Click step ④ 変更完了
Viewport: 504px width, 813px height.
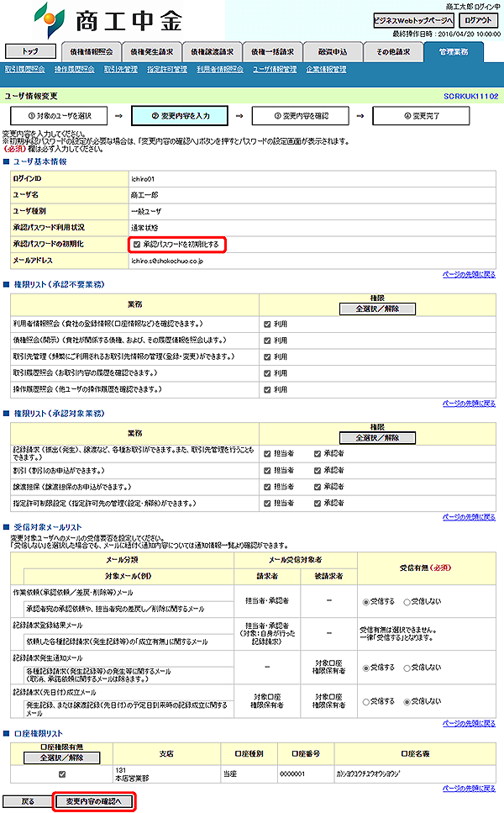(421, 116)
